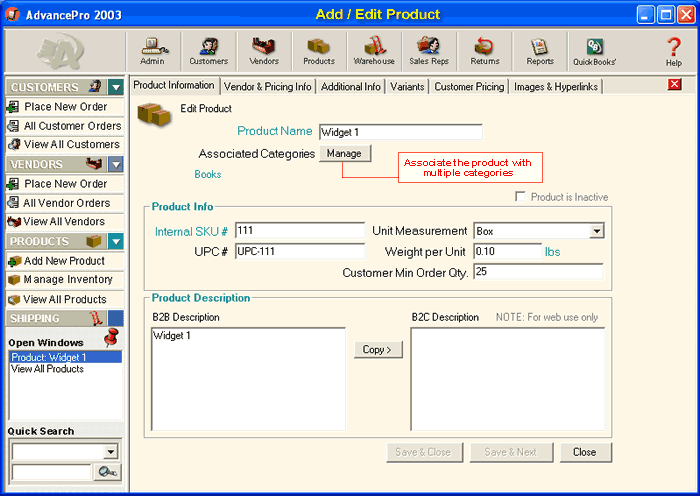This screenshot has width=700, height=496.
Task: Open All Vendor Orders
Action: coord(65,203)
